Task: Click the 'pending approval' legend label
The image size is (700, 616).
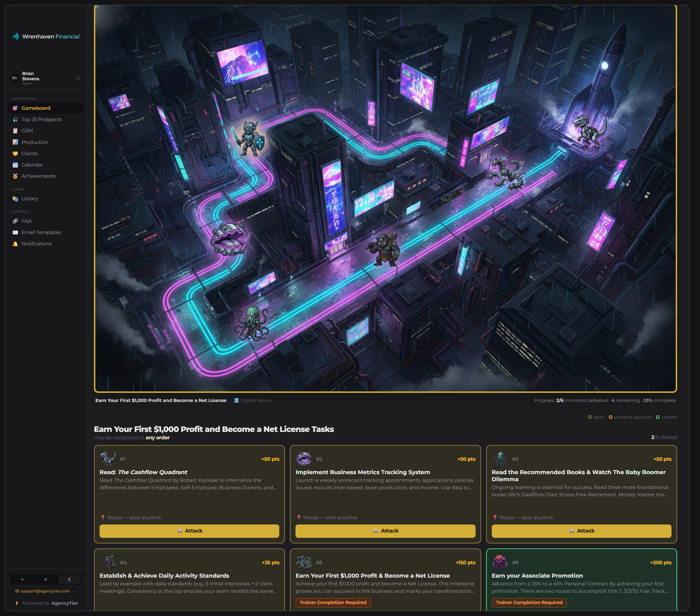Action: (x=633, y=417)
